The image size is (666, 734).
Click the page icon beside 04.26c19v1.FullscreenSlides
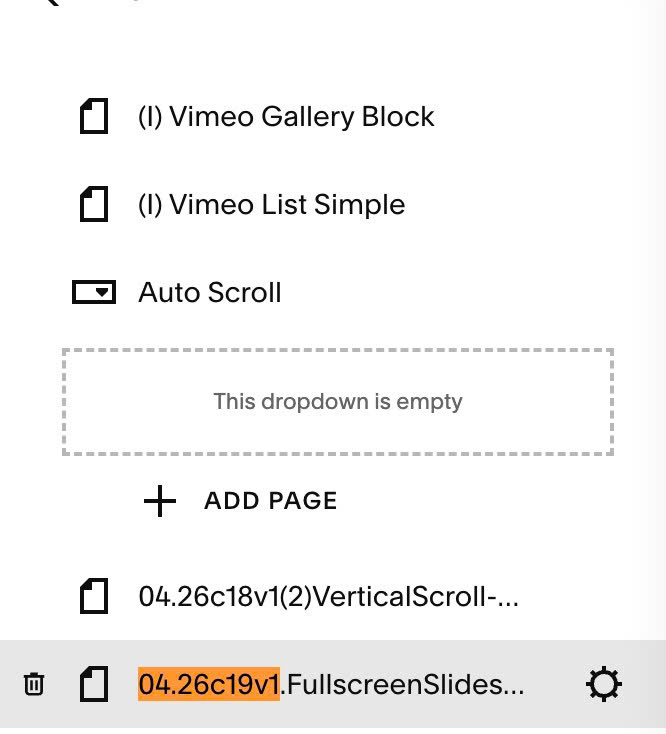(x=94, y=685)
